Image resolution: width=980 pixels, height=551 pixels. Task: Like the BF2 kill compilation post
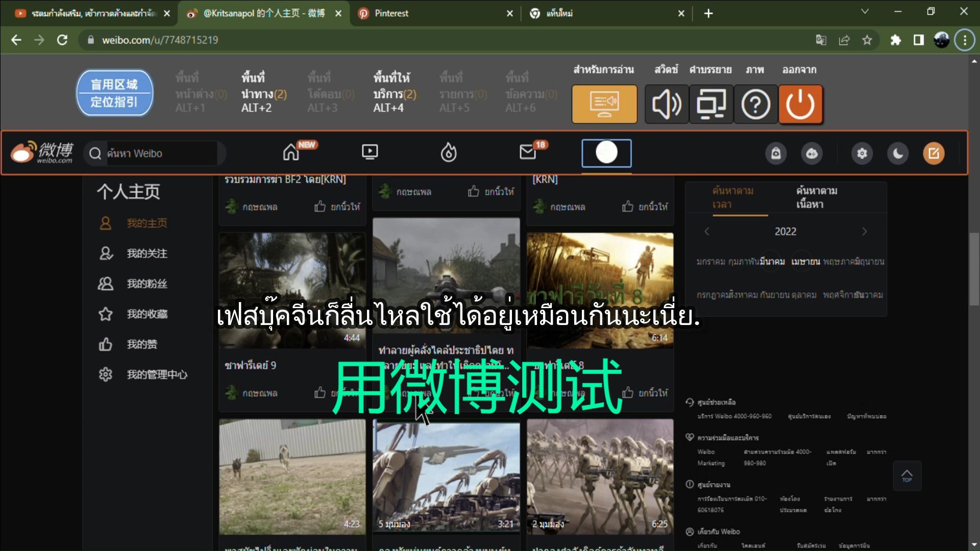(337, 207)
